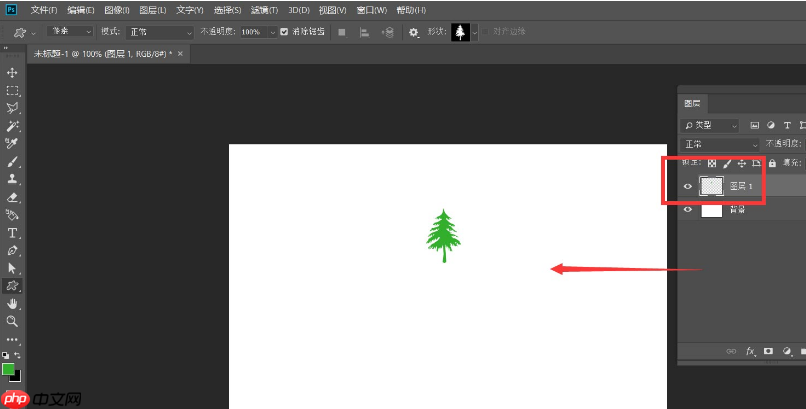Toggle the anti-alias checkbox
The width and height of the screenshot is (806, 409).
pyautogui.click(x=284, y=32)
